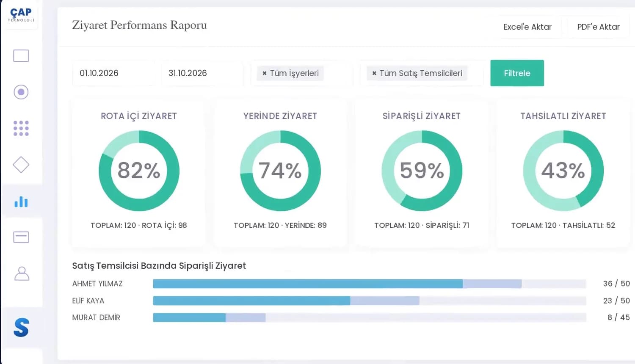The width and height of the screenshot is (635, 364).
Task: Click the ROTA İÇİ ZİYARET card heading
Action: 139,116
